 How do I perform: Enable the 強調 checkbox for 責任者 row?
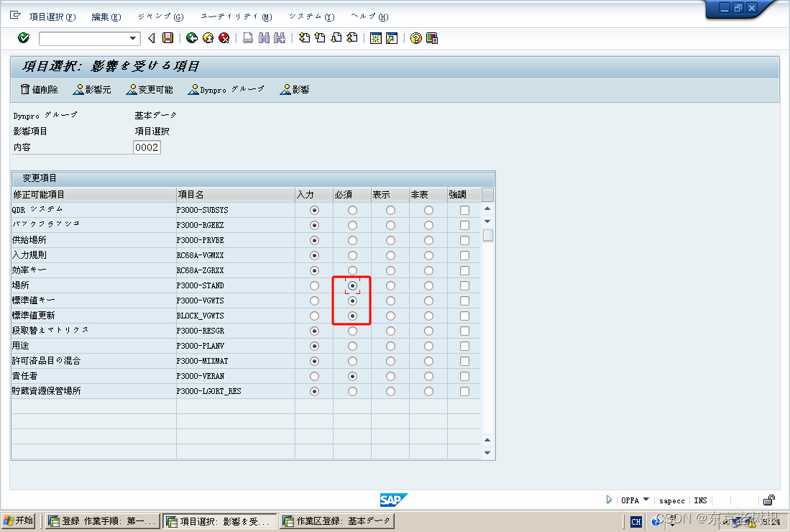point(464,376)
